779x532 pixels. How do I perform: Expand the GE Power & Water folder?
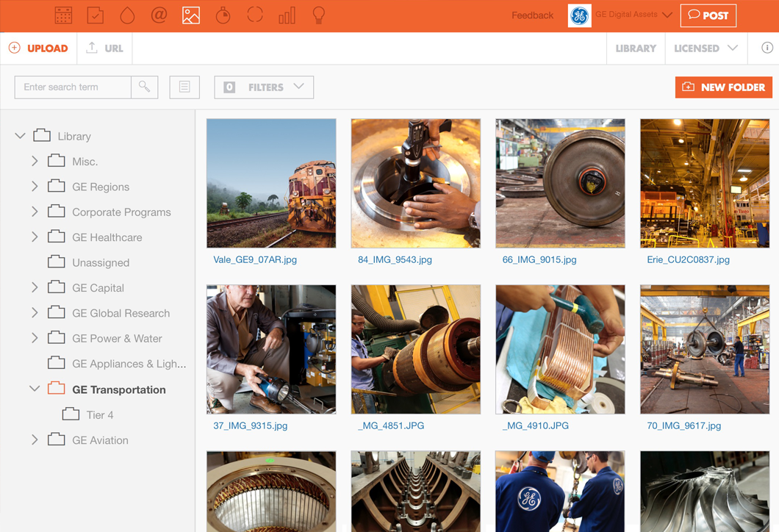click(x=35, y=338)
